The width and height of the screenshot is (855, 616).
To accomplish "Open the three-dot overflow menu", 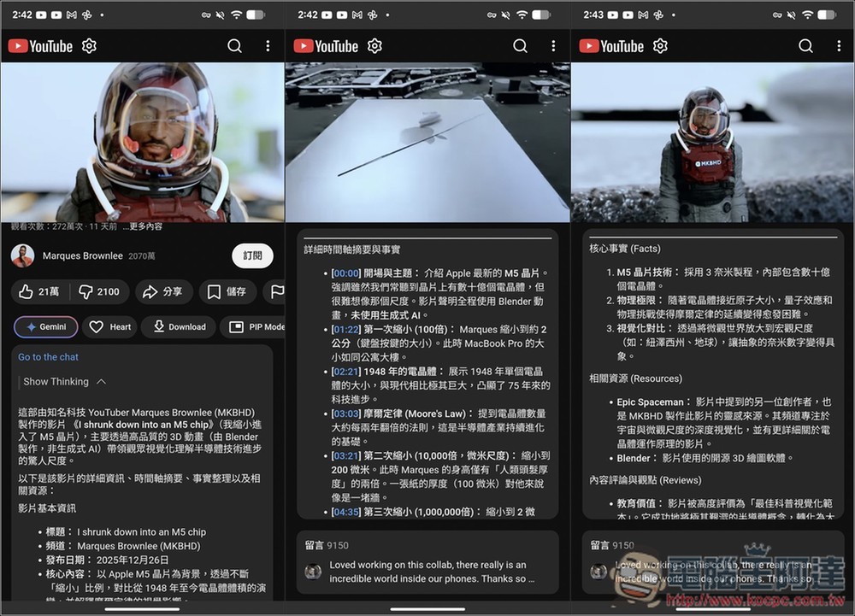I will click(268, 46).
